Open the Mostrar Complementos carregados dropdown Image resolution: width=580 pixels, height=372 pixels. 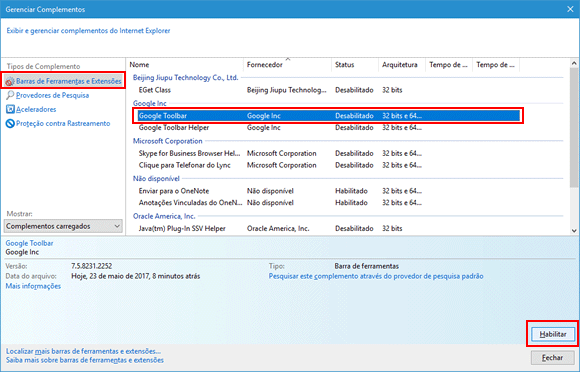pyautogui.click(x=63, y=226)
